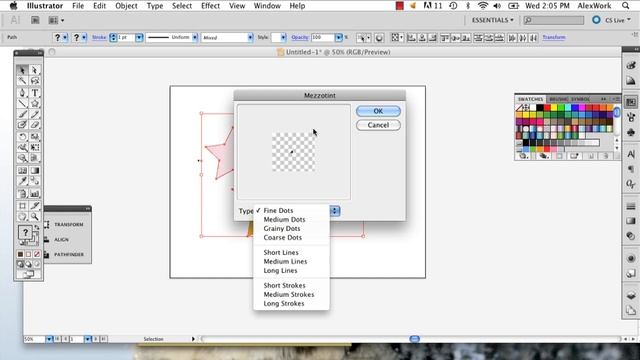640x360 pixels.
Task: Select the Column Graph tool
Action: 35,194
